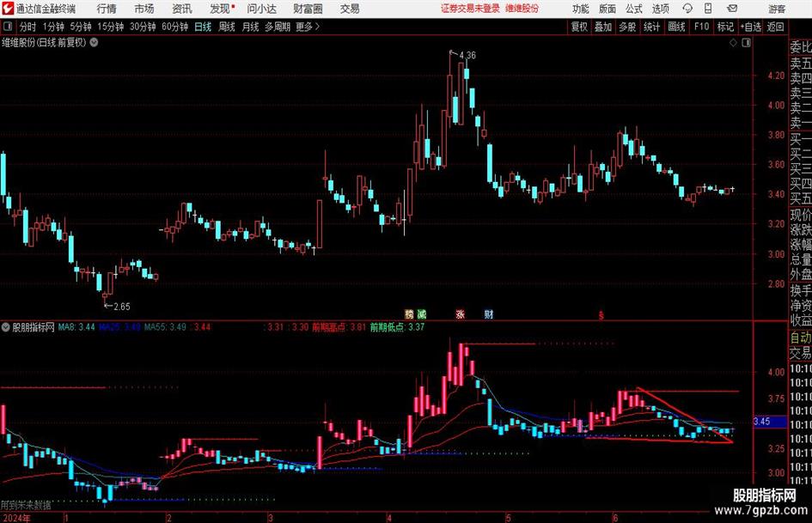812x523 pixels.
Task: Open dropdown beside 股朋指标网 indicator name
Action: click(x=6, y=327)
